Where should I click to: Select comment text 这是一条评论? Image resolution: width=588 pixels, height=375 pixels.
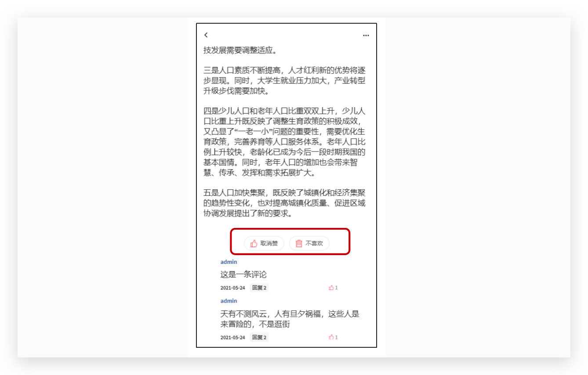tap(243, 275)
